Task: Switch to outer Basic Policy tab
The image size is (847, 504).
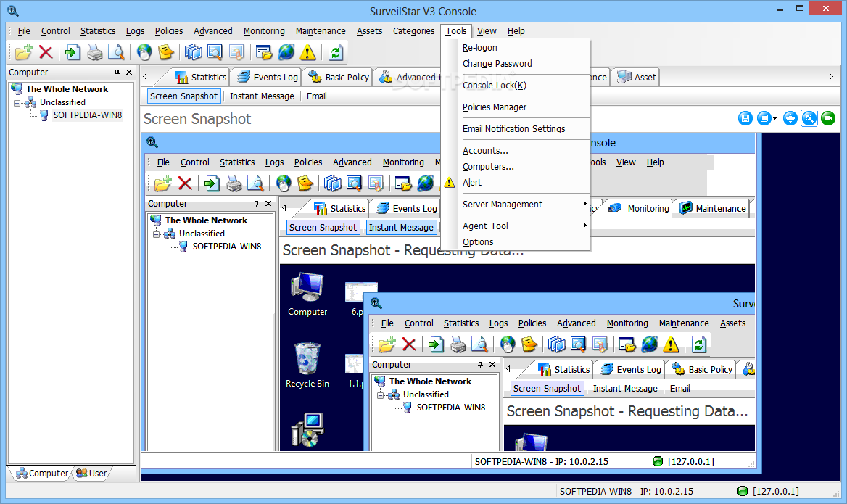Action: click(339, 78)
